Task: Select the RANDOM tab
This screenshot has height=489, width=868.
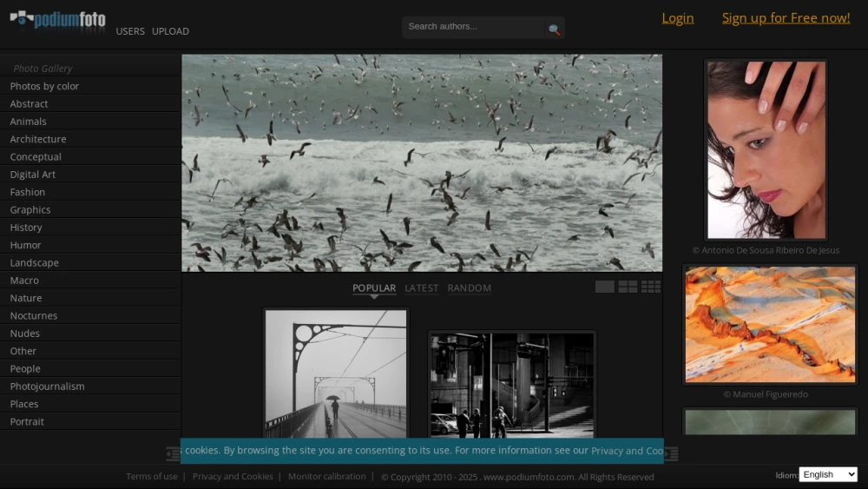Action: (470, 288)
